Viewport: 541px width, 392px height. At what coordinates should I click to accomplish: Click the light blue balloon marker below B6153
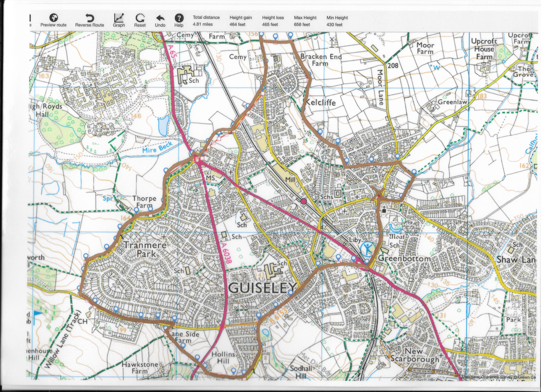pos(265,332)
